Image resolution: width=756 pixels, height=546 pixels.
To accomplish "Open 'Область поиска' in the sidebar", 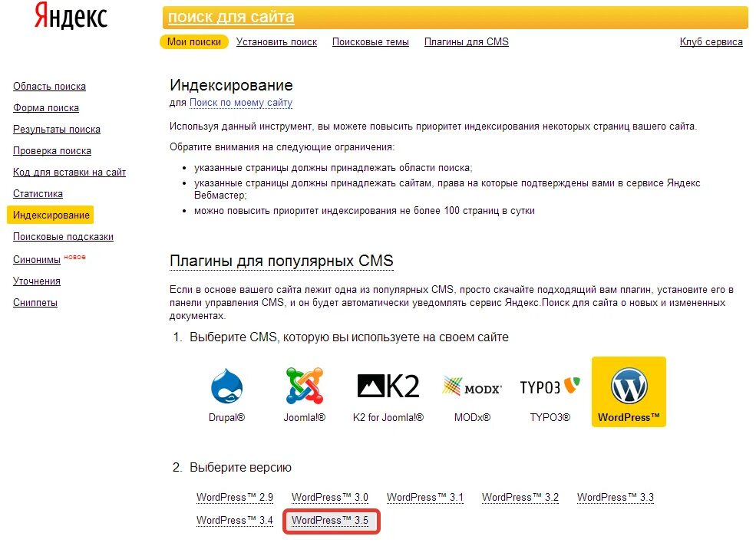I will 49,86.
